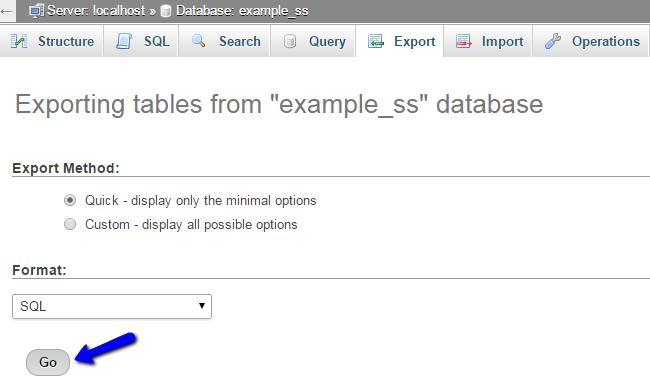Image resolution: width=650 pixels, height=382 pixels.
Task: Click the server icon in breadcrumb
Action: coord(36,11)
